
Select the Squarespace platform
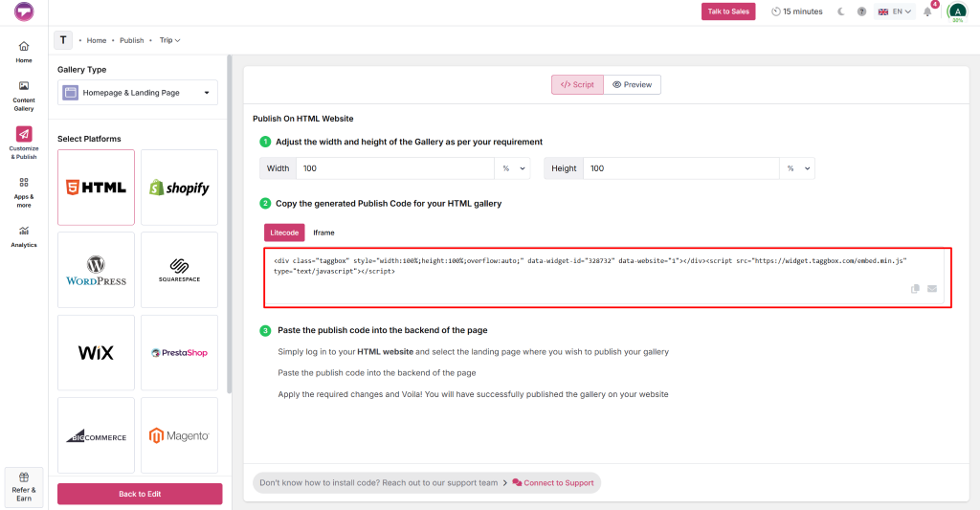click(179, 270)
